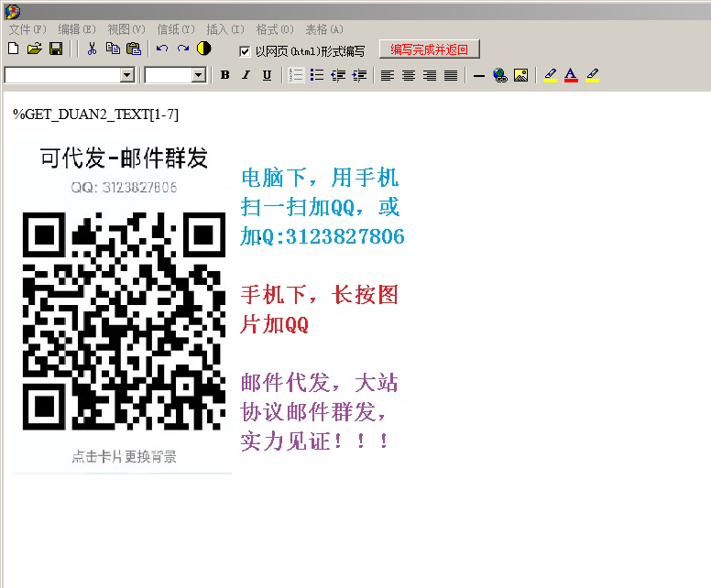Expand the font name dropdown

127,75
